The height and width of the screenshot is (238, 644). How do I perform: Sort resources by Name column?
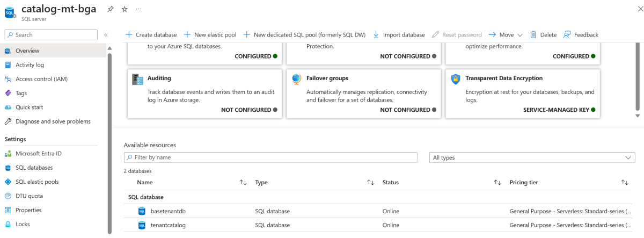(x=243, y=183)
